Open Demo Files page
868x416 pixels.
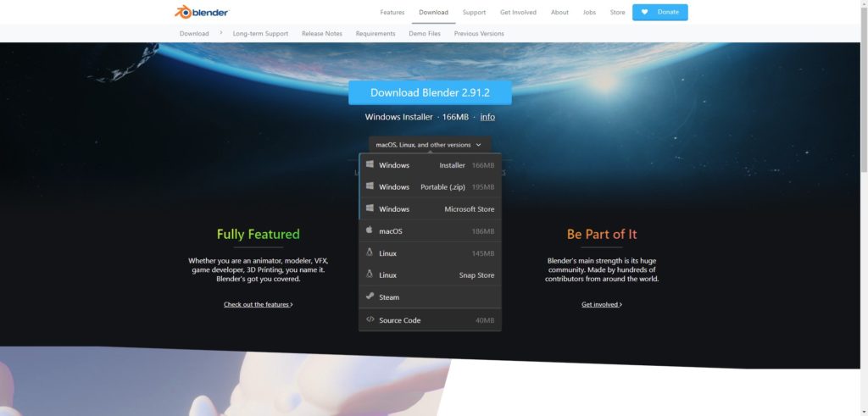coord(425,34)
